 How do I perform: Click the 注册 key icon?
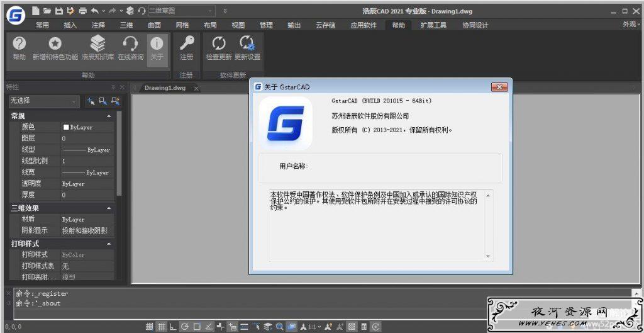186,48
